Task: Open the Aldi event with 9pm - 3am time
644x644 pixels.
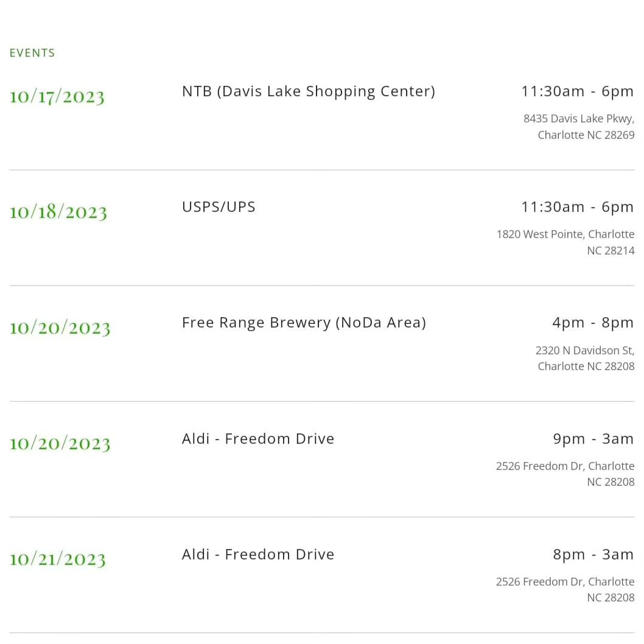Action: pos(258,439)
